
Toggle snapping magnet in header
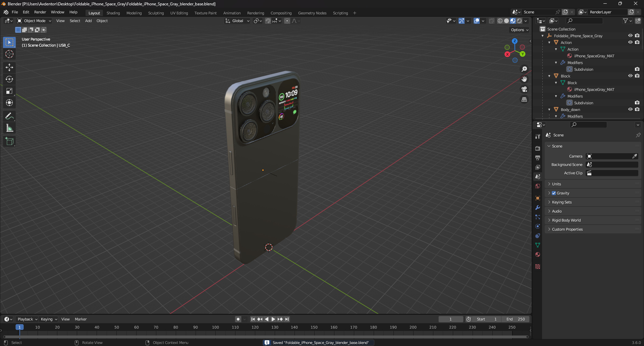[268, 21]
